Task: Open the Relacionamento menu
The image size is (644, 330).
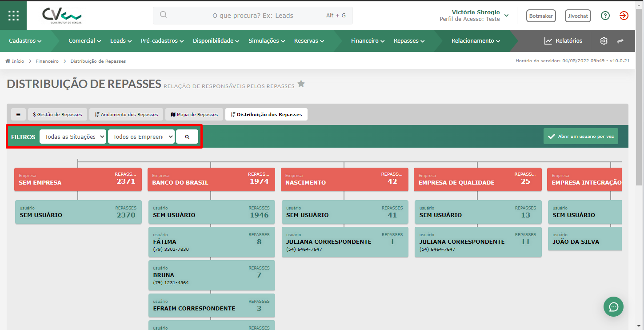Action: tap(476, 41)
